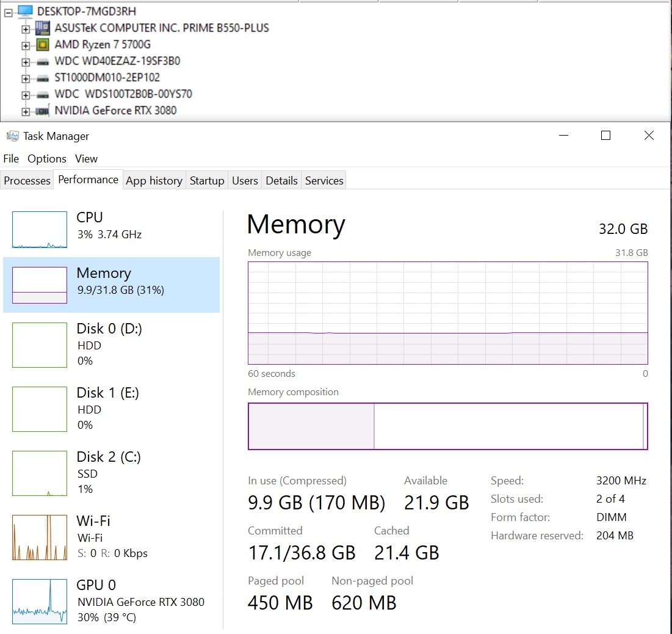
Task: Expand the AMD Ryzen 7 5700G node
Action: tap(25, 45)
